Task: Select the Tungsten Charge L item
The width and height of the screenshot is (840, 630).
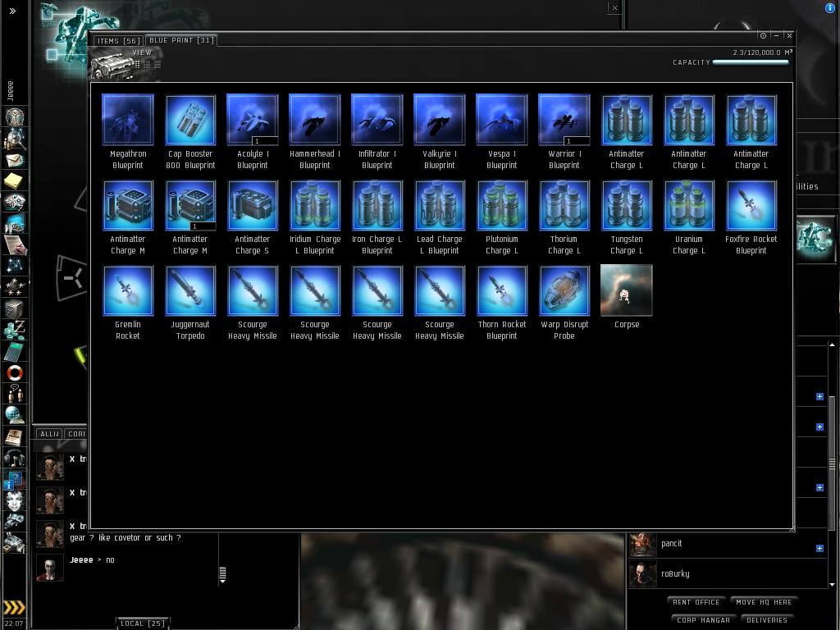Action: coord(626,217)
